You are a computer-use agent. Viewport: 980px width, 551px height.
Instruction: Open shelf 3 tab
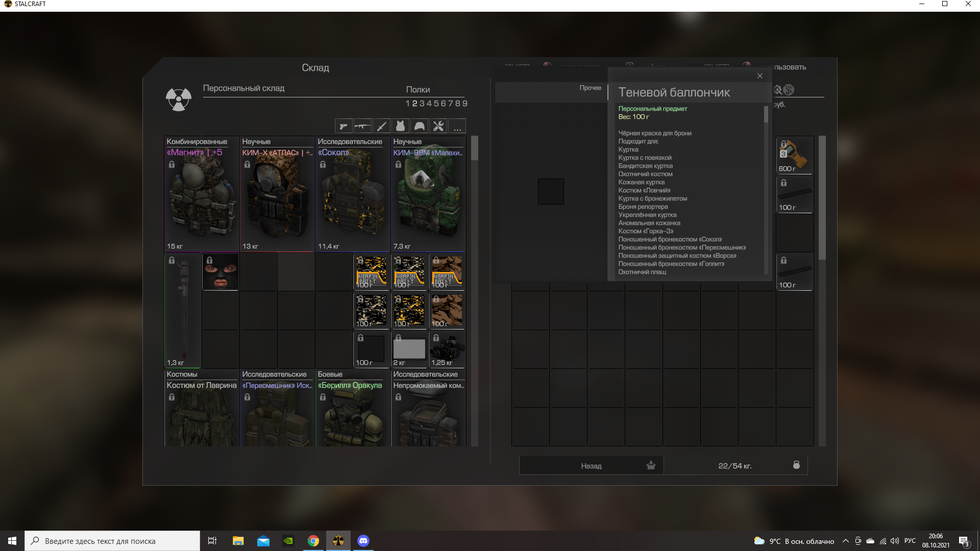coord(422,104)
